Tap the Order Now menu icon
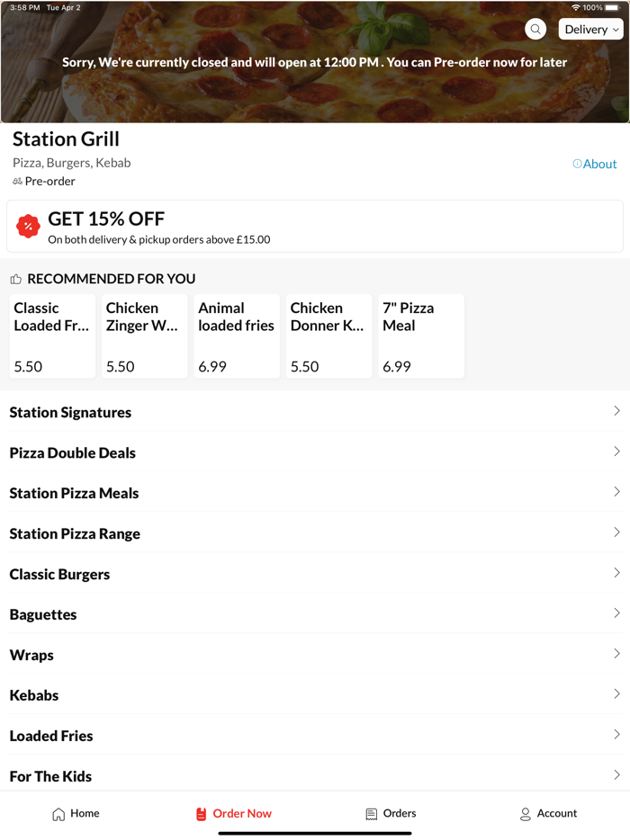The height and width of the screenshot is (840, 630). [200, 813]
